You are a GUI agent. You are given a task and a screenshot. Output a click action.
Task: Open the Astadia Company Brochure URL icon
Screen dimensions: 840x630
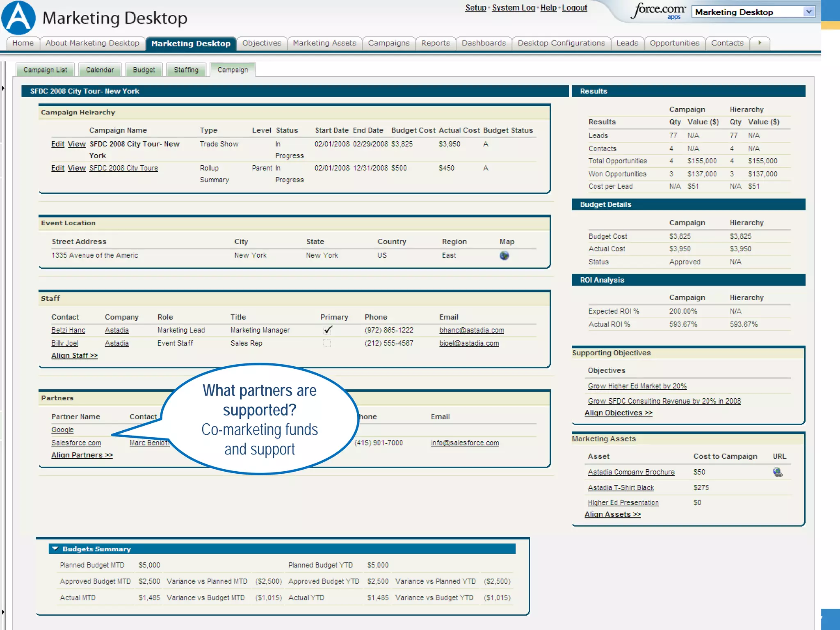[777, 472]
